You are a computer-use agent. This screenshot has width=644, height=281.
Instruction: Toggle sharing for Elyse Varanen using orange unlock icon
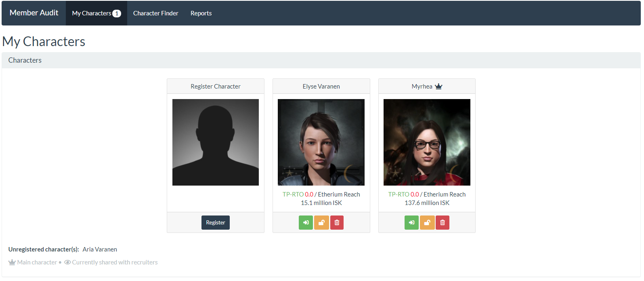pos(321,222)
